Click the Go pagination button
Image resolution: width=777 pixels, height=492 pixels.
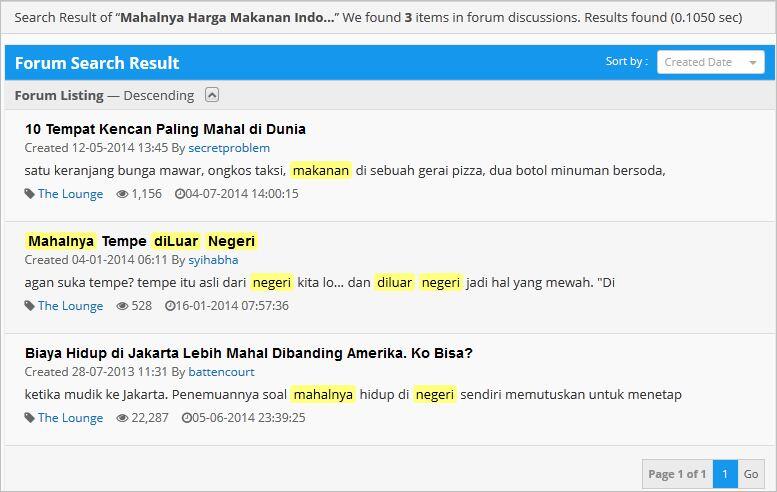751,474
